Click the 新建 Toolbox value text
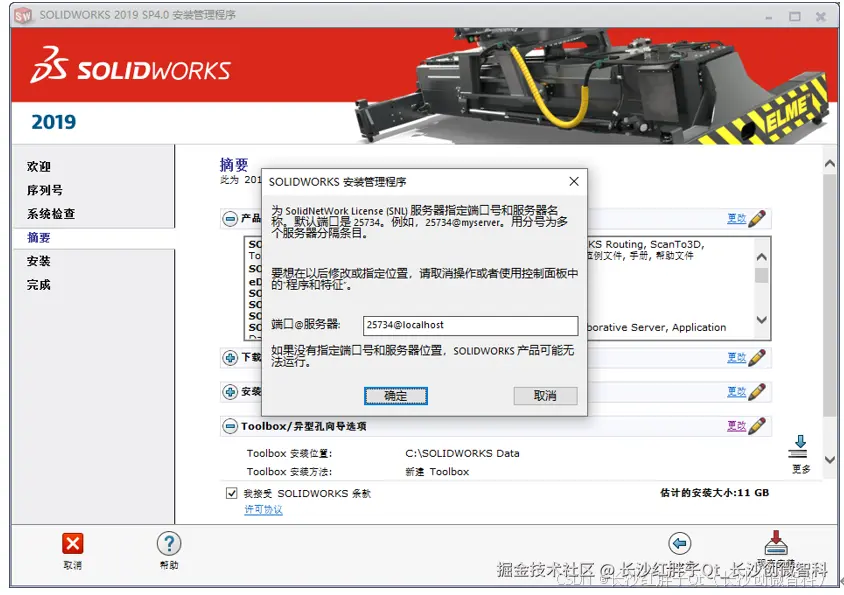Image resolution: width=844 pixels, height=595 pixels. pos(437,472)
